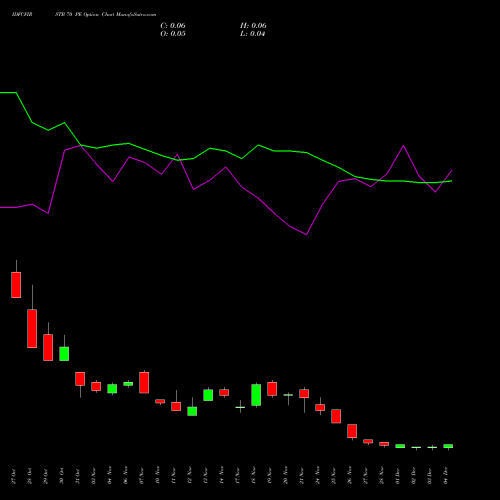The height and width of the screenshot is (500, 500).
Task: Click the close value C: 0.06
Action: tap(173, 26)
